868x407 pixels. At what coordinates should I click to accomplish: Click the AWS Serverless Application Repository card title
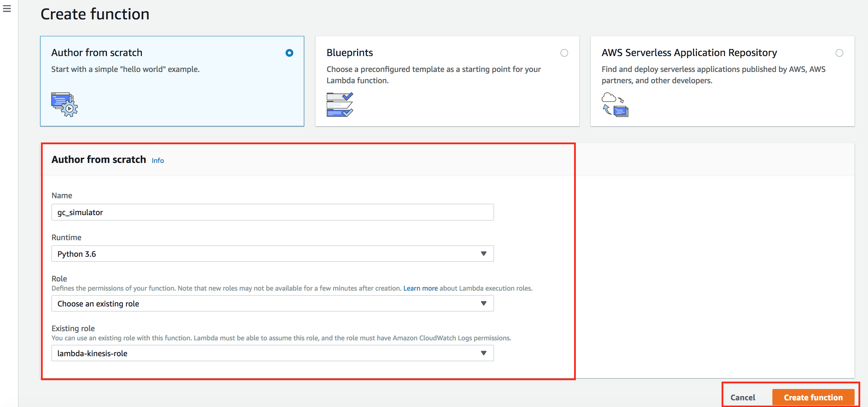[x=689, y=53]
